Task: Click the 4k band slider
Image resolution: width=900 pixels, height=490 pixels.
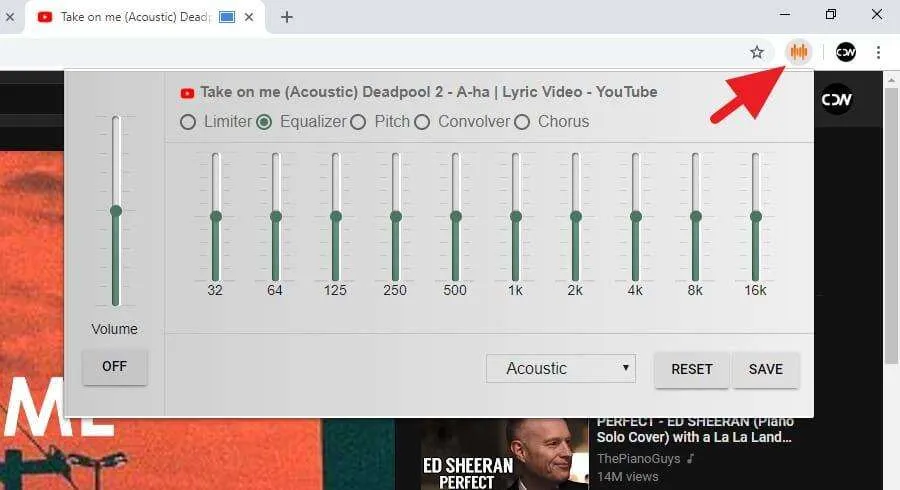Action: (635, 217)
